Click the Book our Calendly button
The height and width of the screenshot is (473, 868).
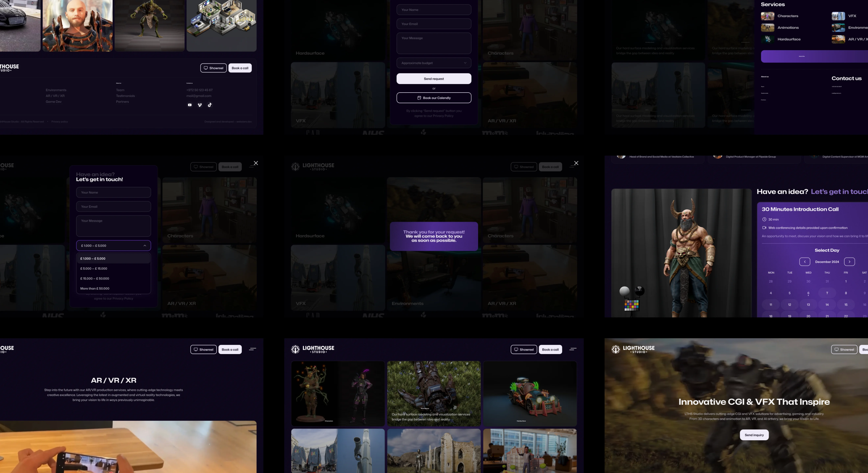pyautogui.click(x=434, y=98)
